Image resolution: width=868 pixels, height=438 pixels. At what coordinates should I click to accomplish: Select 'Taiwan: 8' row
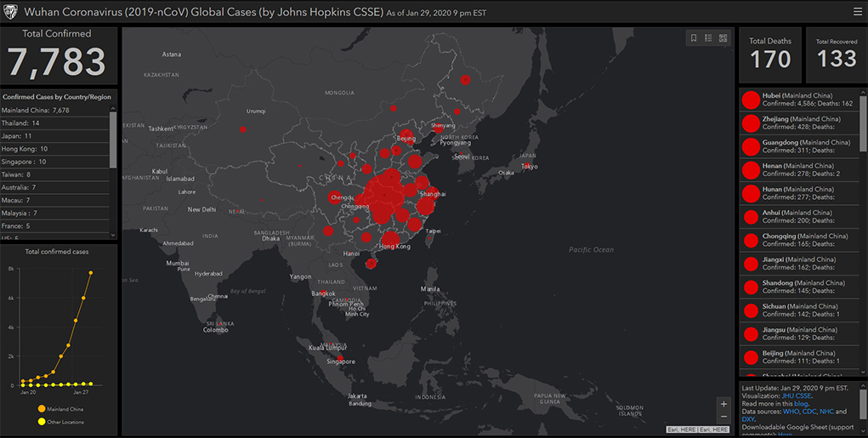coord(54,174)
